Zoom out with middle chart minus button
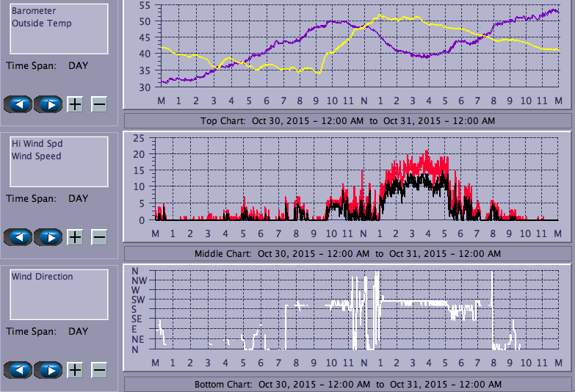 98,237
